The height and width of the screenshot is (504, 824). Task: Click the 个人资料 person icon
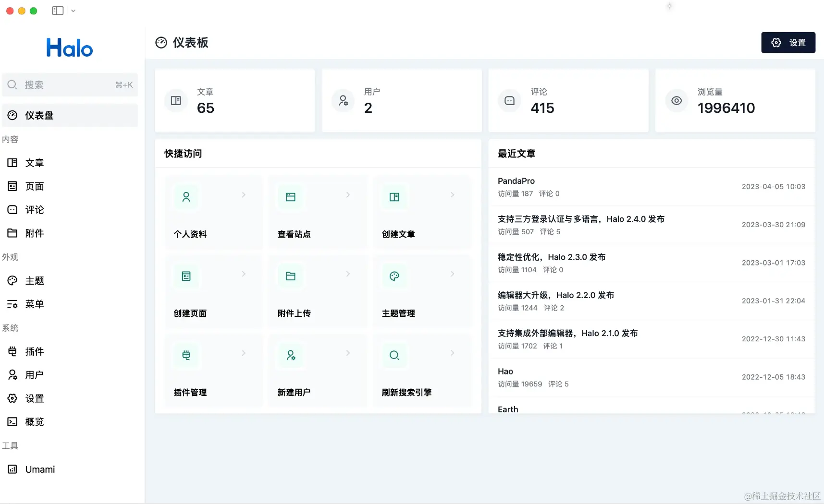186,197
